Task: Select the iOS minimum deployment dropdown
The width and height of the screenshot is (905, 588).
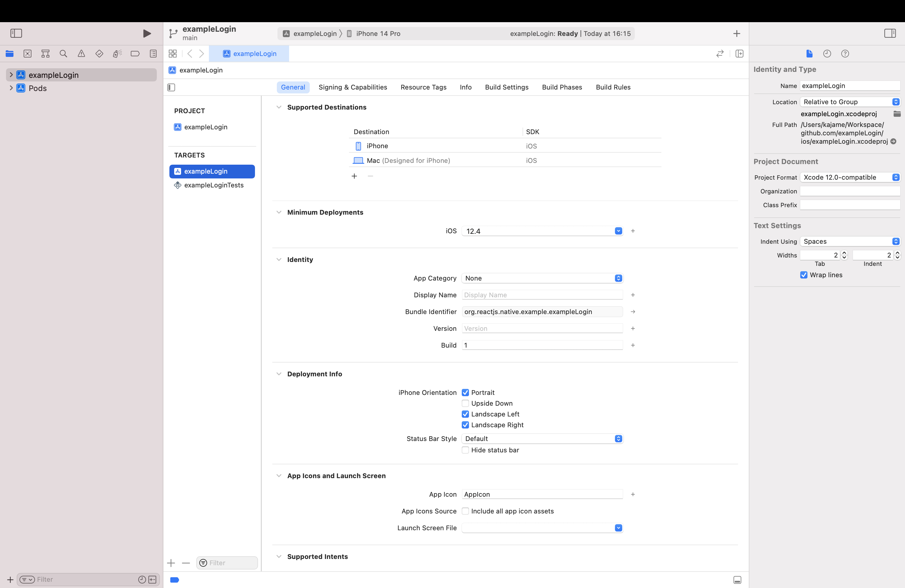Action: pos(618,231)
